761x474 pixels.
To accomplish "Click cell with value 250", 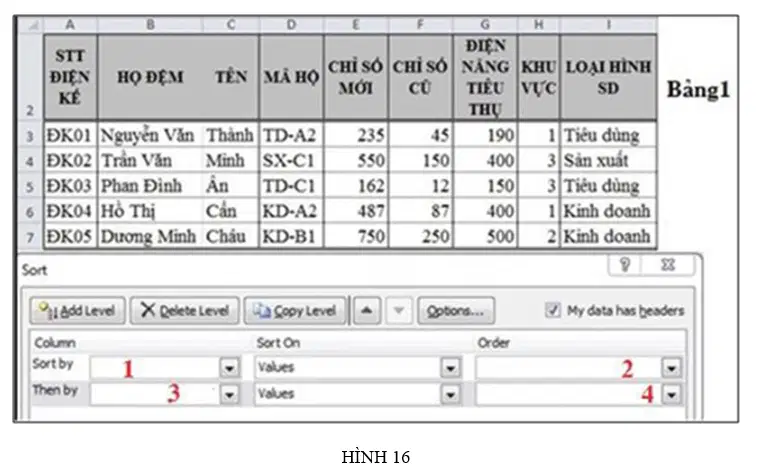I will pyautogui.click(x=420, y=237).
